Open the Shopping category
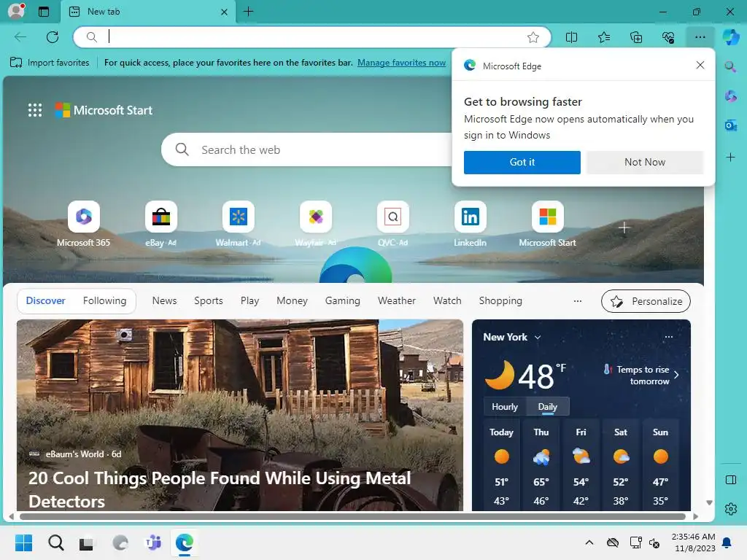 pyautogui.click(x=500, y=301)
